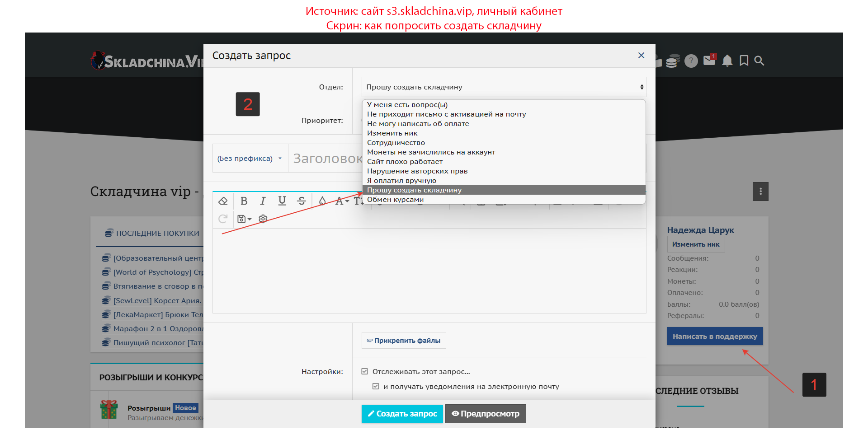The height and width of the screenshot is (435, 868).
Task: Toggle italic formatting in editor
Action: click(263, 201)
